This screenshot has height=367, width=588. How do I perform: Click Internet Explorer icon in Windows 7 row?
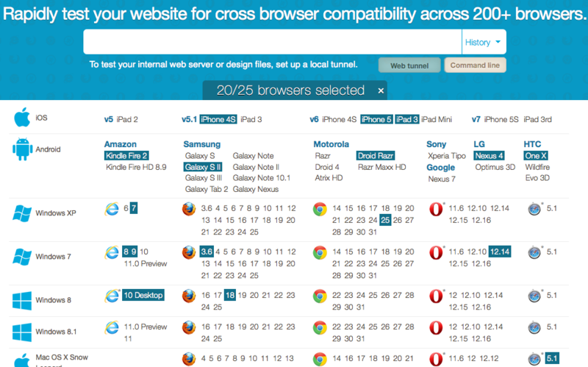click(x=112, y=252)
